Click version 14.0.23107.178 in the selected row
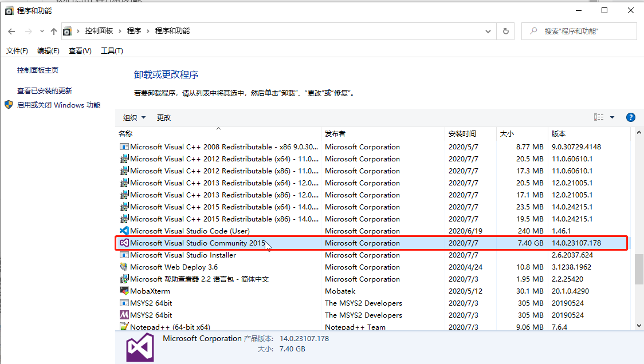 [x=576, y=243]
